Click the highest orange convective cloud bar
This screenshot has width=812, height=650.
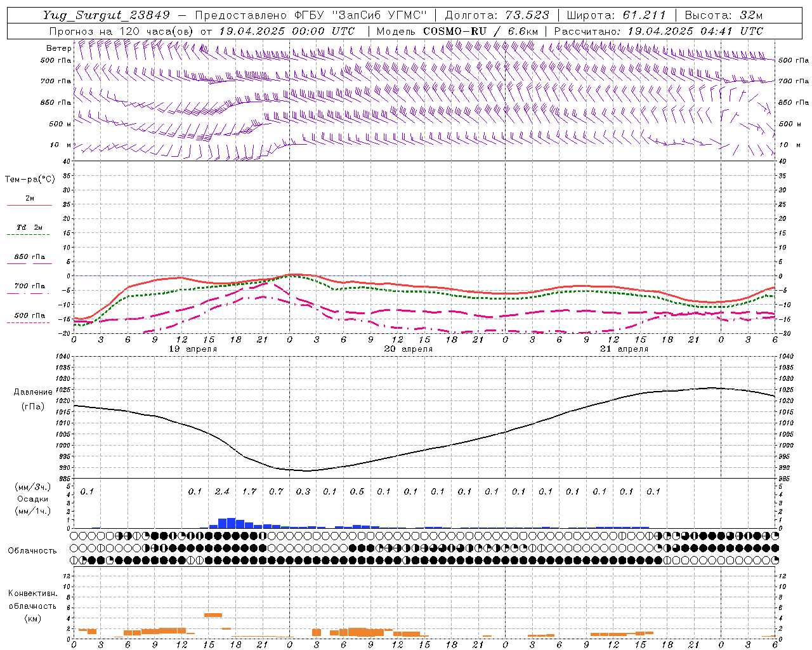tap(213, 614)
